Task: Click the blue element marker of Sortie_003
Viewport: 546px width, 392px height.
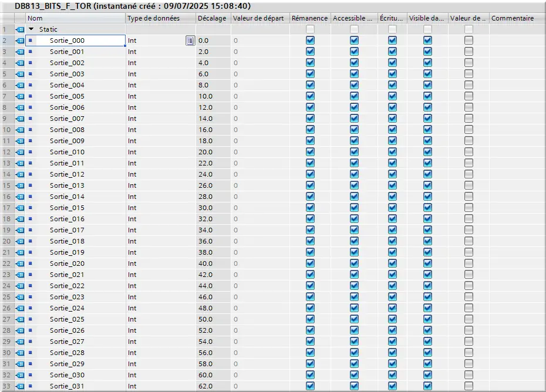Action: pyautogui.click(x=31, y=74)
